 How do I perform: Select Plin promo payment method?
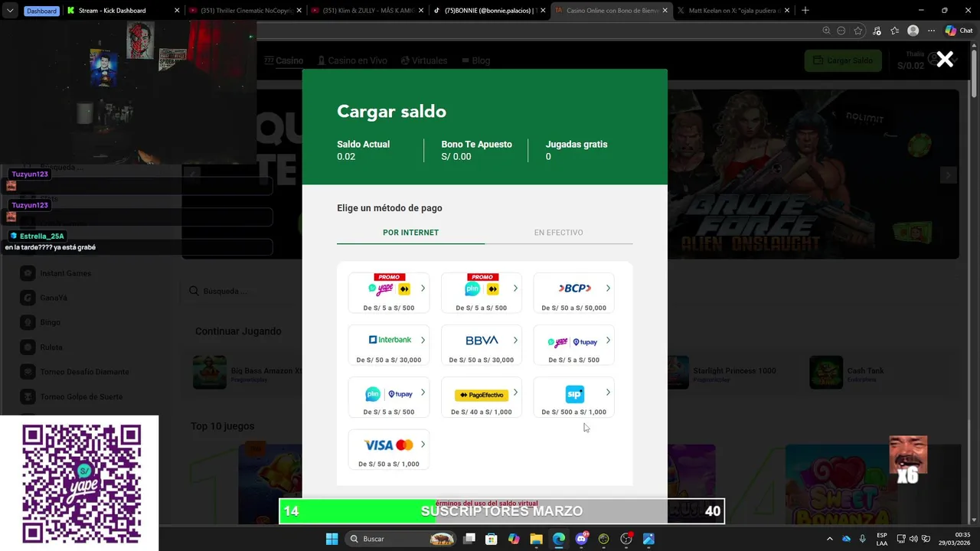tap(482, 293)
